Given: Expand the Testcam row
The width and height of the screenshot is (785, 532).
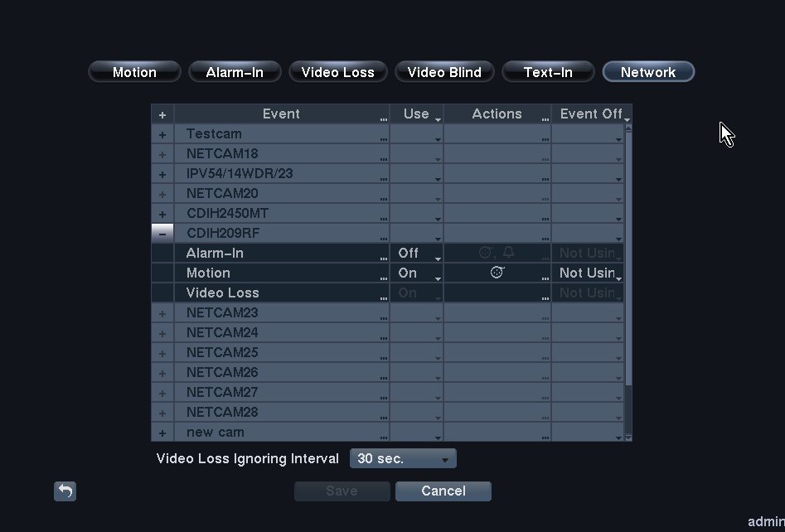Looking at the screenshot, I should click(x=162, y=134).
